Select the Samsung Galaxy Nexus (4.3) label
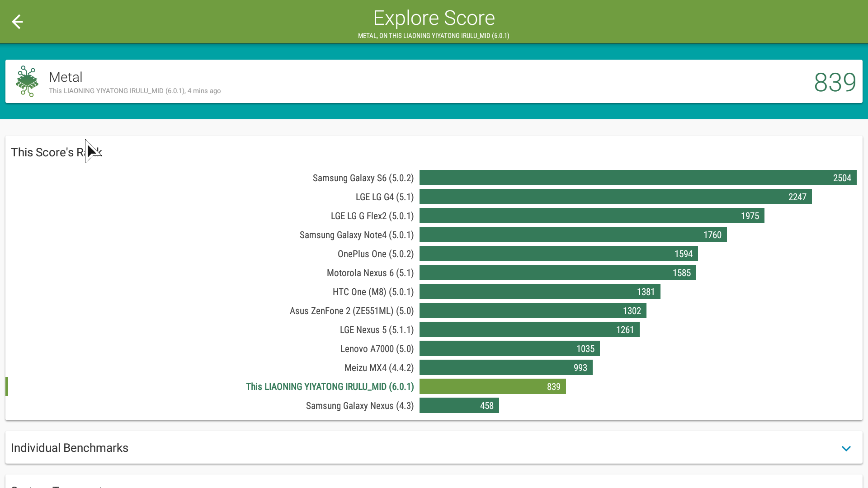This screenshot has height=488, width=868. pyautogui.click(x=360, y=406)
